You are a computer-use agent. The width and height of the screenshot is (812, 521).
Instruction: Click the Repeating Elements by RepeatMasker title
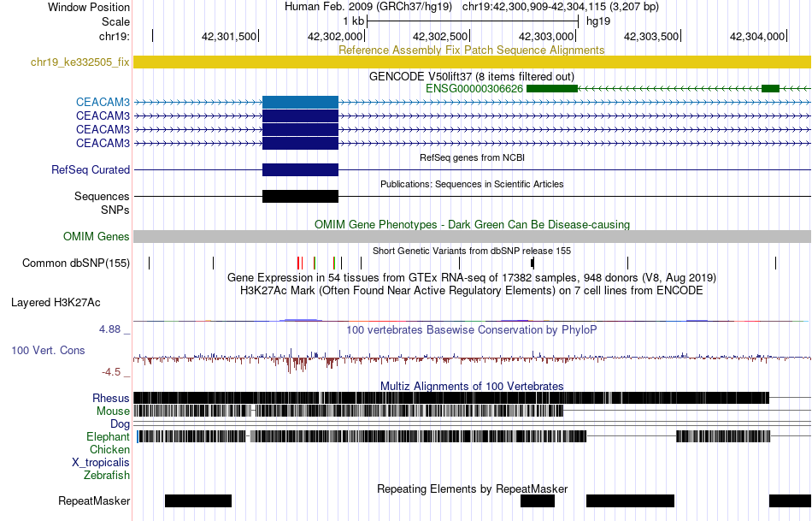click(472, 488)
